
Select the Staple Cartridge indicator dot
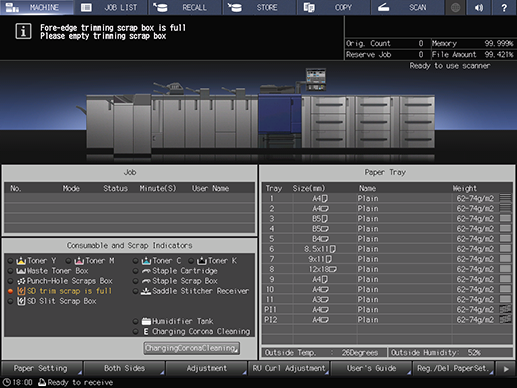tap(135, 271)
